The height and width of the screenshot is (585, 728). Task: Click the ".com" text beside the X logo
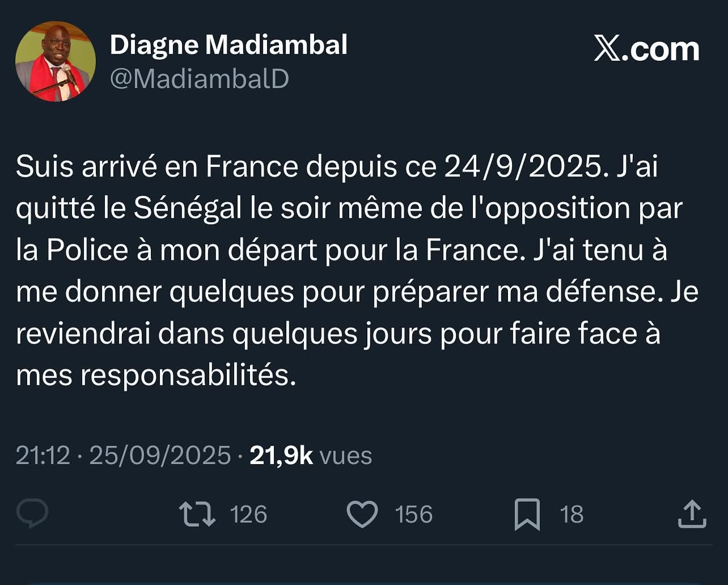click(661, 49)
